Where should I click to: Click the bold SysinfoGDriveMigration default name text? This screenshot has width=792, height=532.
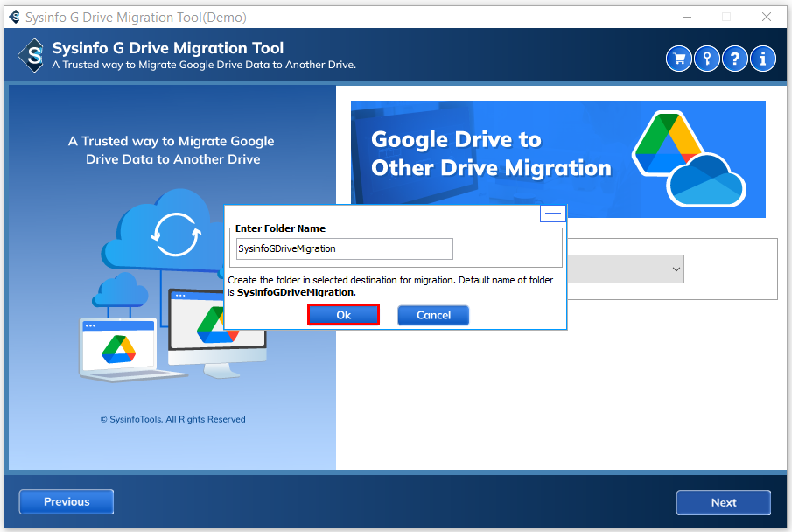click(x=297, y=292)
